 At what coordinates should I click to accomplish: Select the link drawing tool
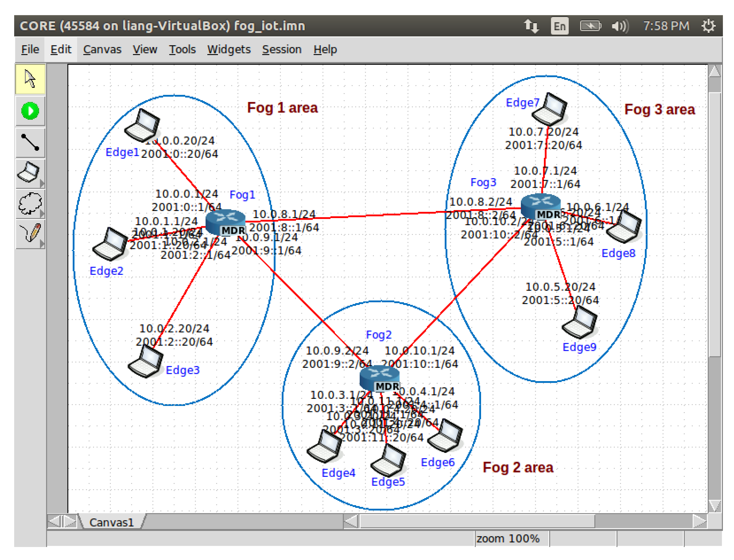(x=30, y=142)
